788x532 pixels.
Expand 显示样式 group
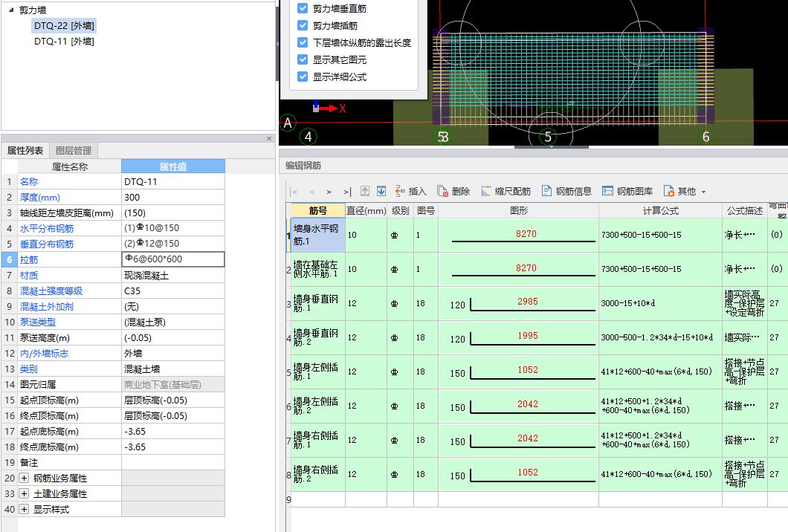pyautogui.click(x=24, y=509)
